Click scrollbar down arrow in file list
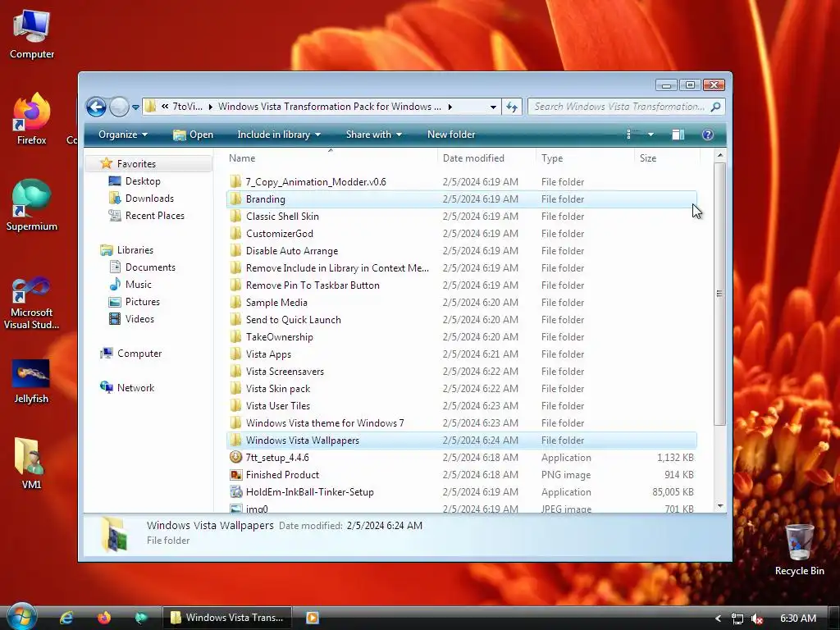Screen dimensions: 840x630 tap(720, 505)
